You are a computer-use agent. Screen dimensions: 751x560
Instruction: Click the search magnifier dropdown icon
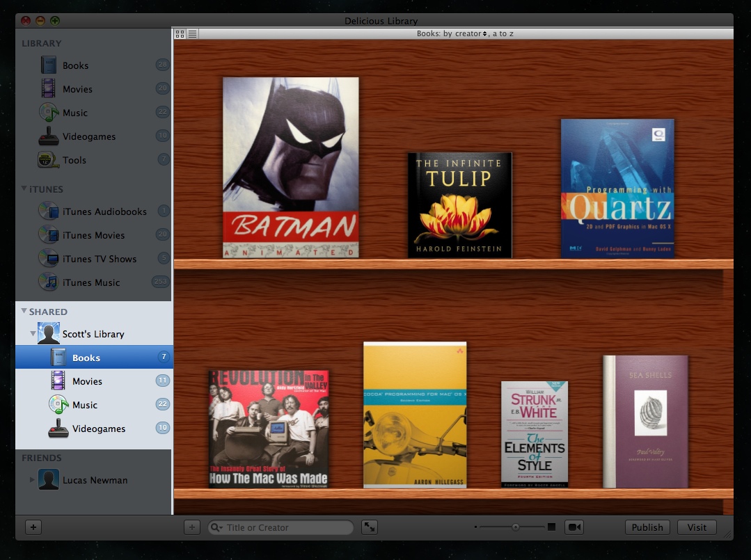point(217,527)
